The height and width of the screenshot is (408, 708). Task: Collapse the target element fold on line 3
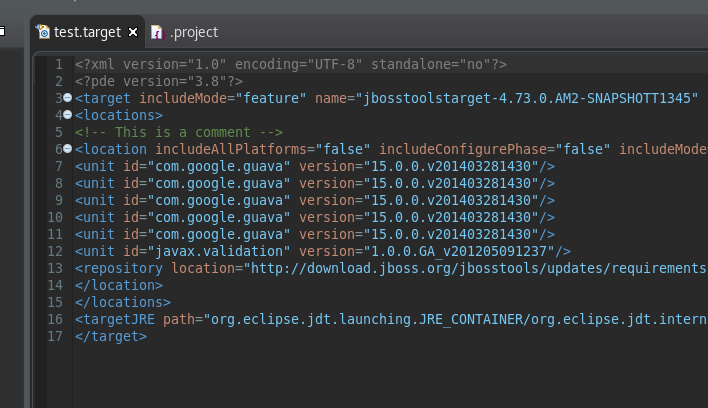[x=67, y=97]
